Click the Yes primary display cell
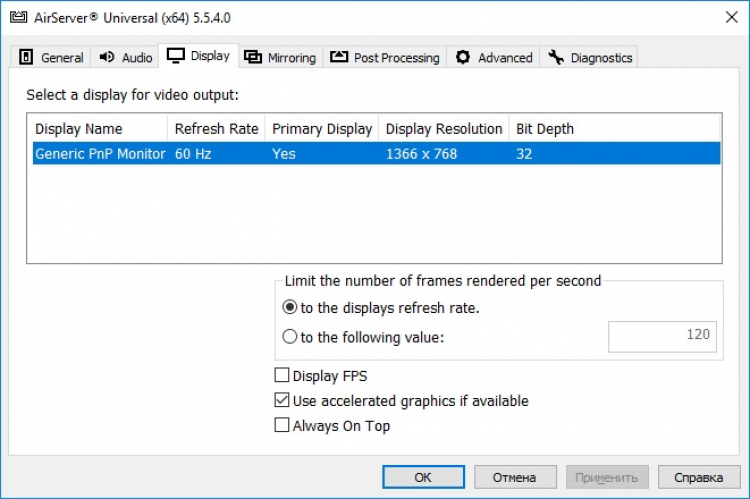The image size is (750, 499). pos(284,154)
